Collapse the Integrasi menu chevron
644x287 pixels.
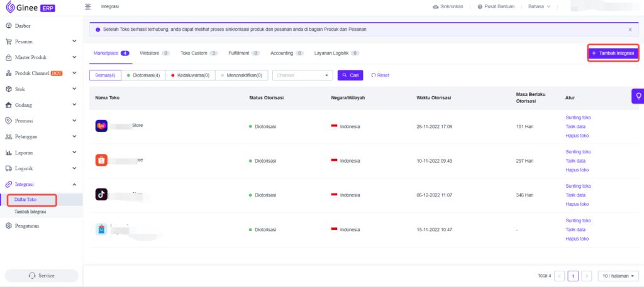(x=74, y=185)
